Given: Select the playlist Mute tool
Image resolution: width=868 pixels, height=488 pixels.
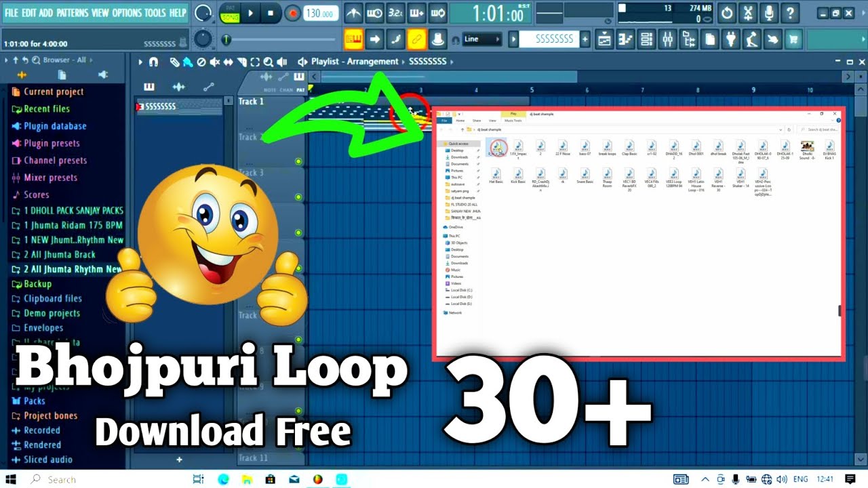Looking at the screenshot, I should [x=215, y=62].
